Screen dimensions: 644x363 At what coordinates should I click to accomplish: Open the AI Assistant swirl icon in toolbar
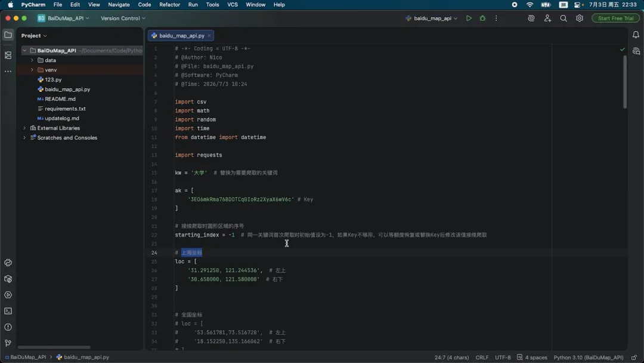[x=531, y=19]
